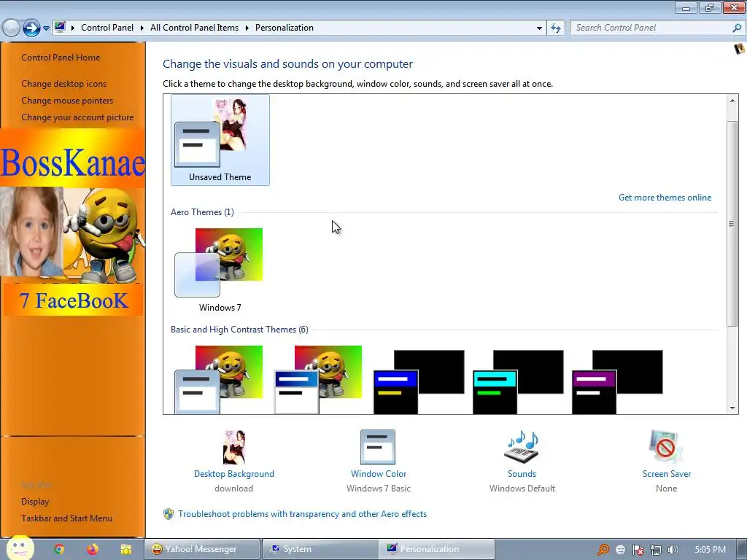This screenshot has width=747, height=560.
Task: Open the Screen Saver link
Action: [667, 474]
